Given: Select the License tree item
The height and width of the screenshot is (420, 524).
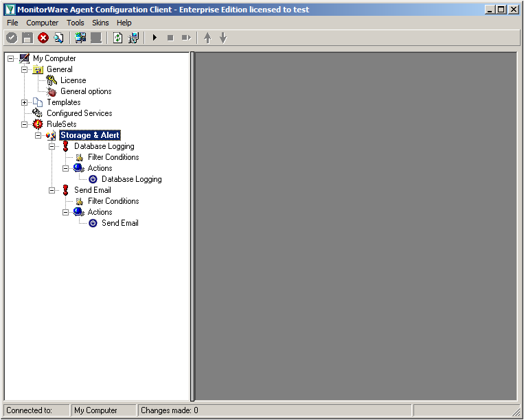Looking at the screenshot, I should coord(73,80).
